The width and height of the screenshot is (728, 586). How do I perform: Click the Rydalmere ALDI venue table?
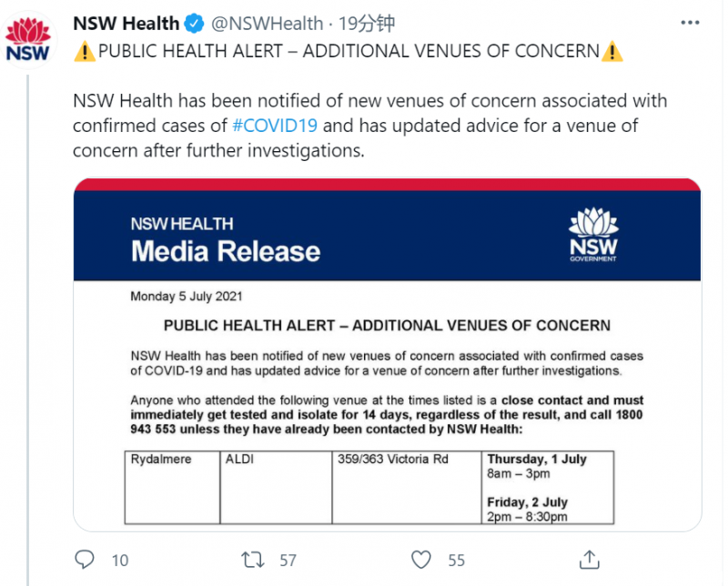click(369, 488)
